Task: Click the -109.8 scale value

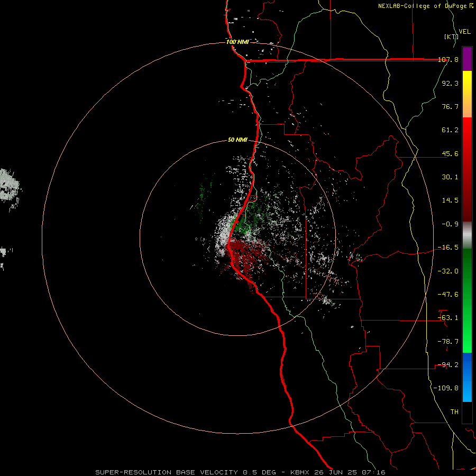Action: tap(446, 388)
